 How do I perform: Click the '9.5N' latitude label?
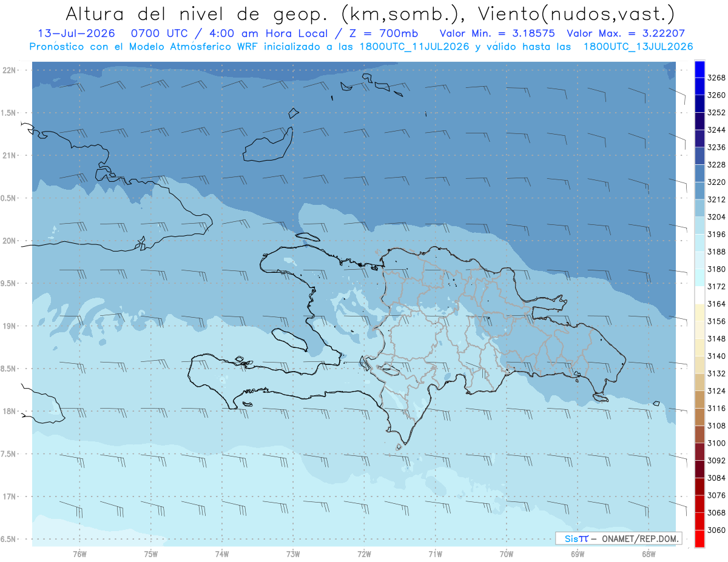pos(8,283)
